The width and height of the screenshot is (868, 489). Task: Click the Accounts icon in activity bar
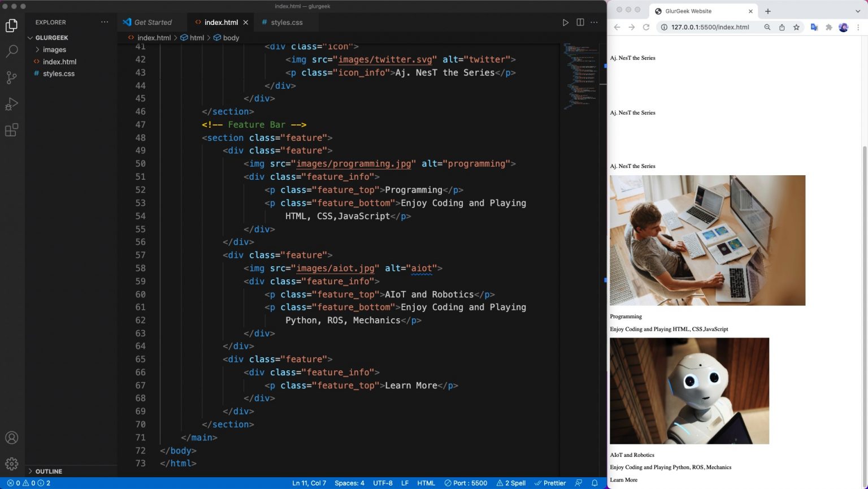click(11, 438)
